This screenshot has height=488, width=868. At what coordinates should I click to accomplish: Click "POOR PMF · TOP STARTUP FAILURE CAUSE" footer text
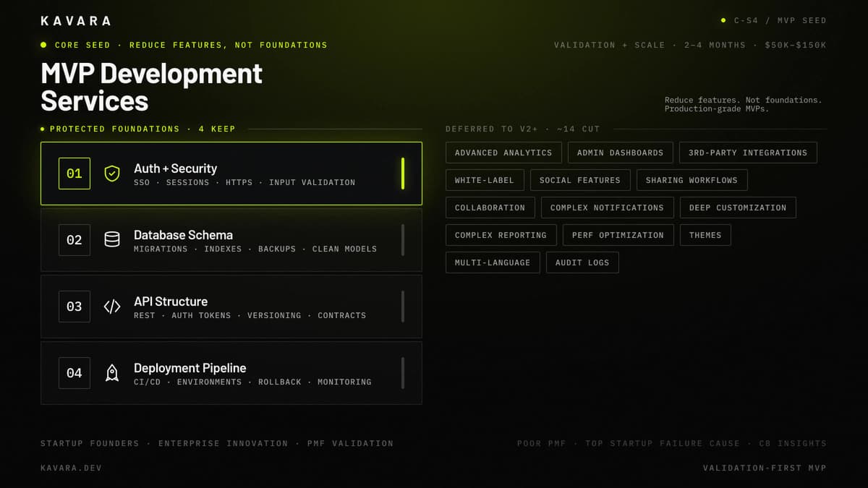pyautogui.click(x=629, y=443)
